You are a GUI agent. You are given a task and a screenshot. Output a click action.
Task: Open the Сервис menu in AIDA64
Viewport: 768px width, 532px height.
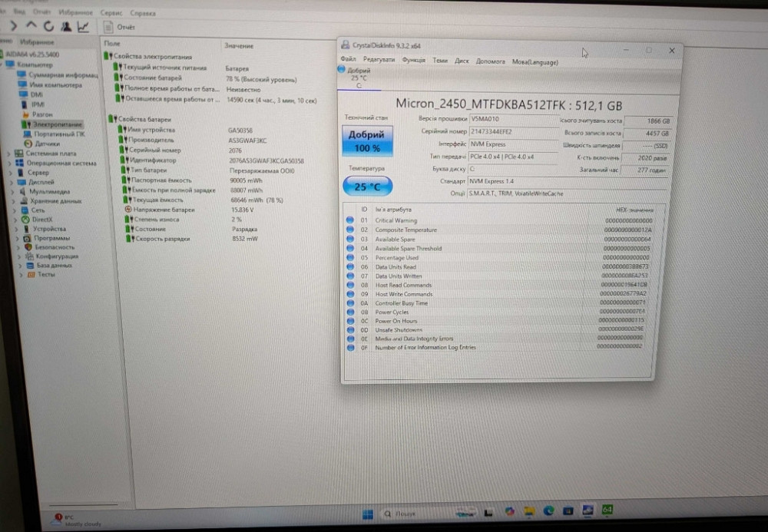click(112, 13)
